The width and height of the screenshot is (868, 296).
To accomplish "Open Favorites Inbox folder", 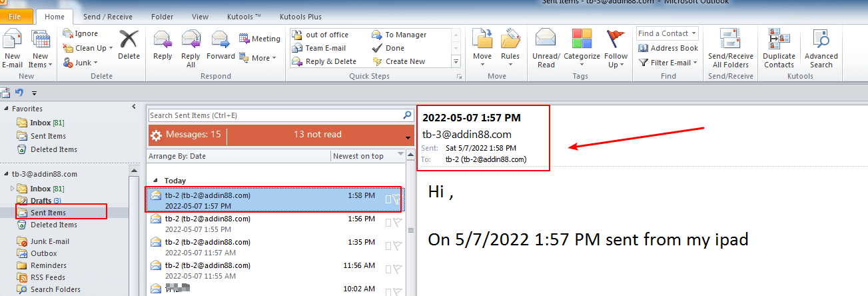I will point(47,123).
